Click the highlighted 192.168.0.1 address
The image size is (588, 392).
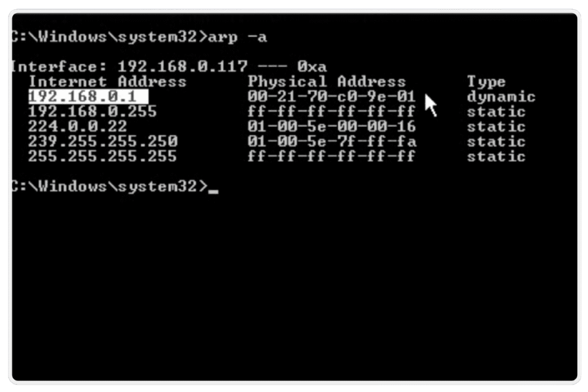pyautogui.click(x=88, y=96)
